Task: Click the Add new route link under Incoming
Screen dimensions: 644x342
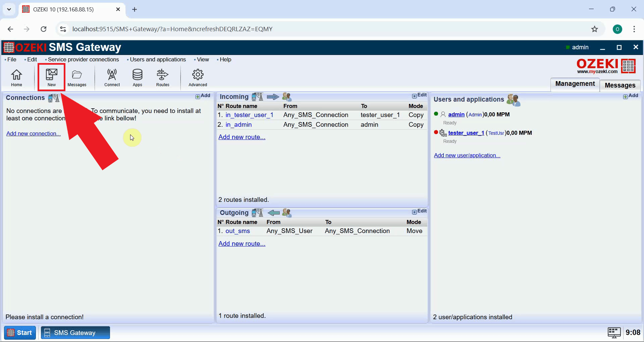Action: point(241,137)
